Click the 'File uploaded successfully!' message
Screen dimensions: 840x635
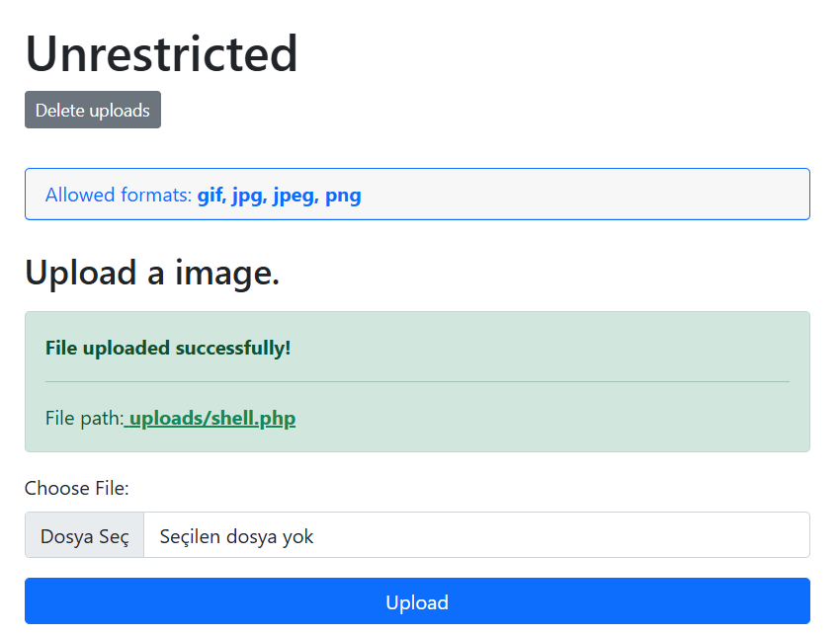pos(168,348)
